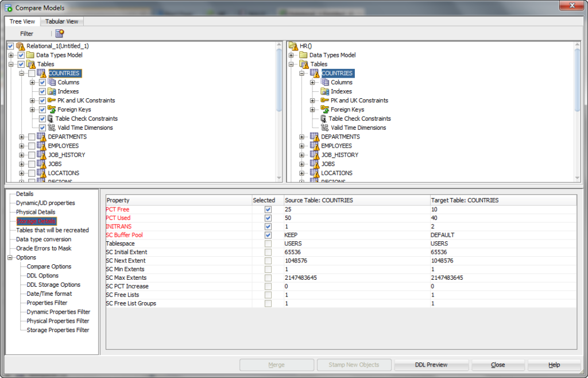Screen dimensions: 588x378
Task: Expand the JOBS node in right tree
Action: click(302, 164)
